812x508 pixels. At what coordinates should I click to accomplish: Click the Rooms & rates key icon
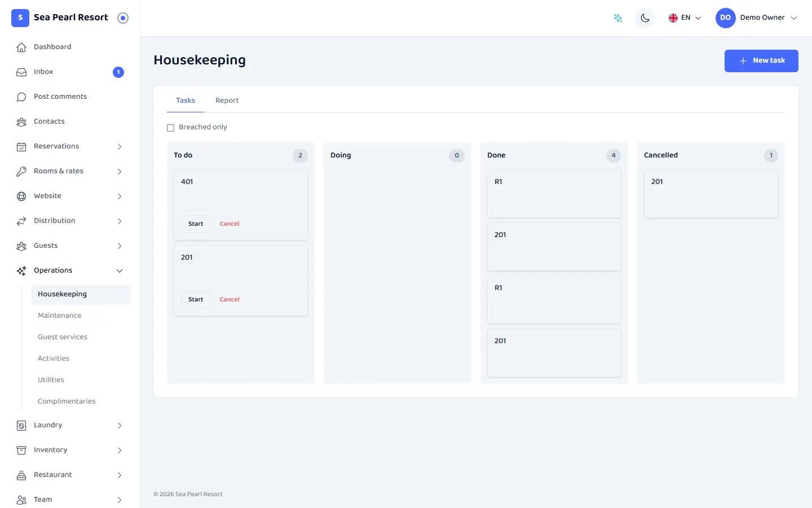pos(21,172)
